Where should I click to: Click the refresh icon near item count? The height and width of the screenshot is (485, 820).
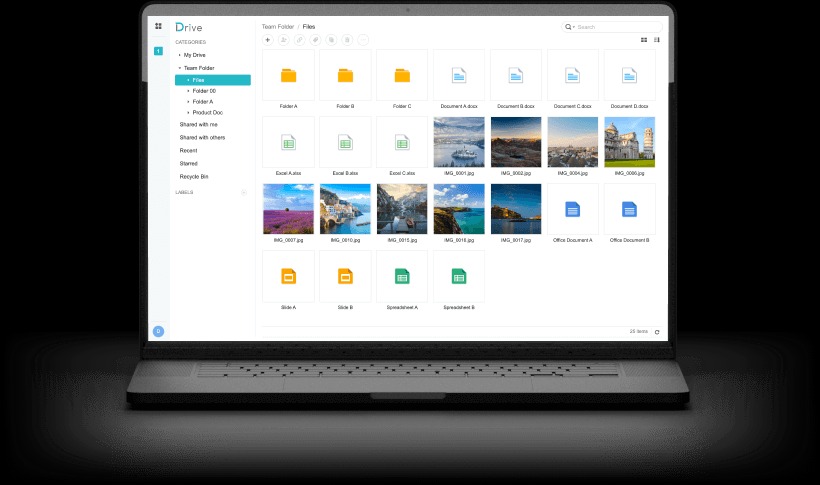657,332
